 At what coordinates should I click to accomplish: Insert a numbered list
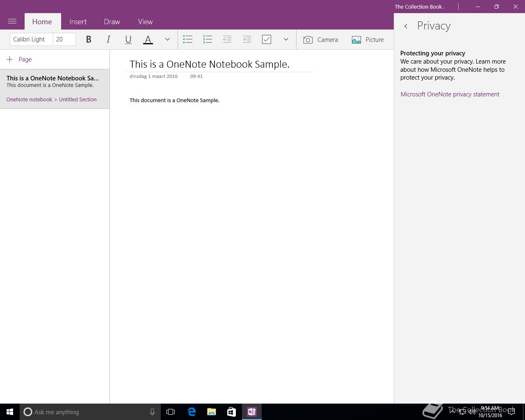pos(208,39)
